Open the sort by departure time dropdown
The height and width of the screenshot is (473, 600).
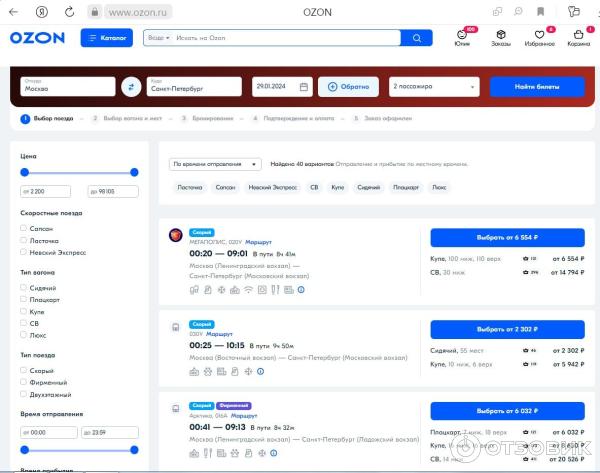pyautogui.click(x=216, y=164)
